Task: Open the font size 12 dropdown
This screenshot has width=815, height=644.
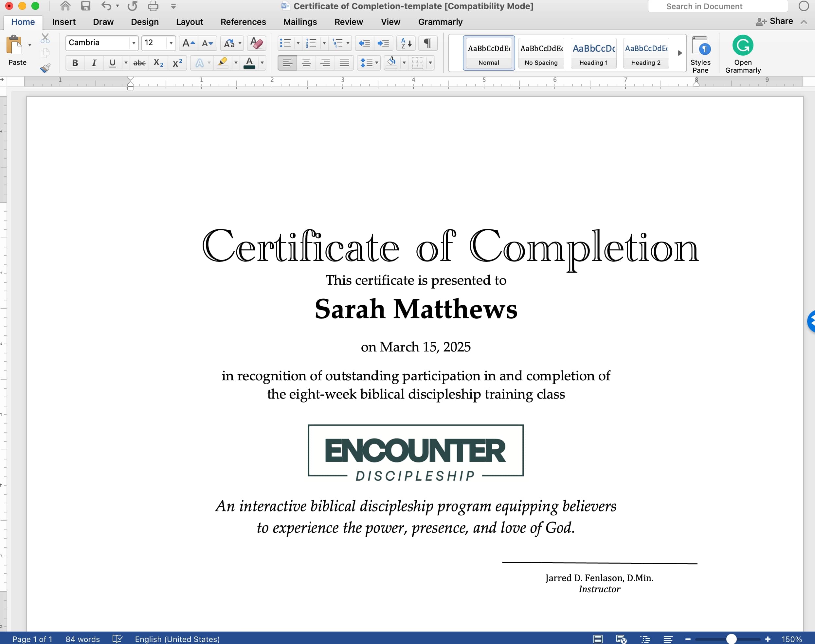Action: [171, 43]
